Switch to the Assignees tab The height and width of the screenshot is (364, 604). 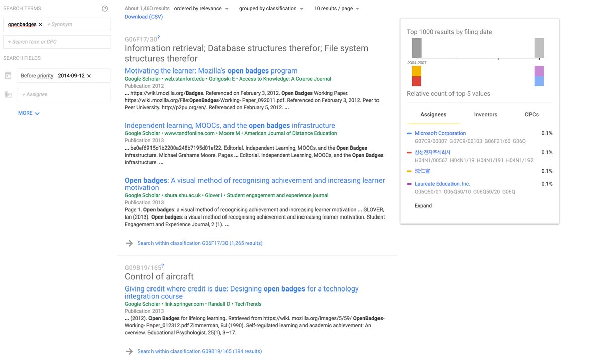pos(433,115)
